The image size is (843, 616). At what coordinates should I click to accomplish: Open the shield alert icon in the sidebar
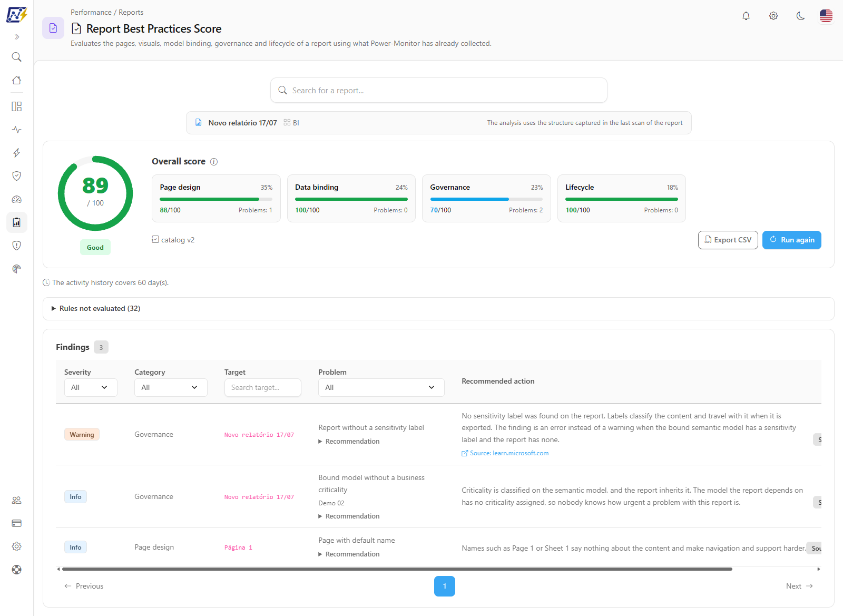tap(17, 246)
